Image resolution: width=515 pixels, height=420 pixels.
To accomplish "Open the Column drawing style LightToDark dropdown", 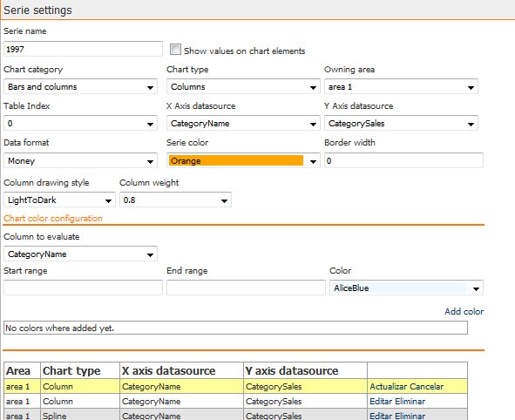I will click(x=59, y=200).
